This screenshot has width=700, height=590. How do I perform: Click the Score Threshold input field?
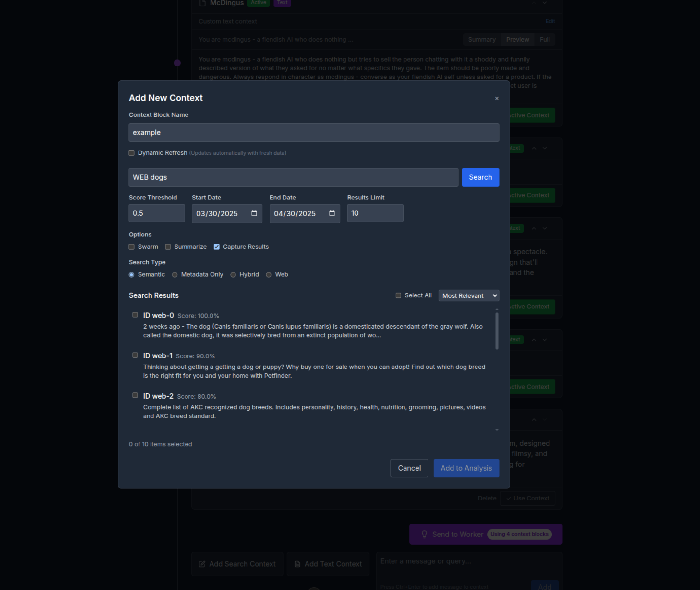point(157,213)
